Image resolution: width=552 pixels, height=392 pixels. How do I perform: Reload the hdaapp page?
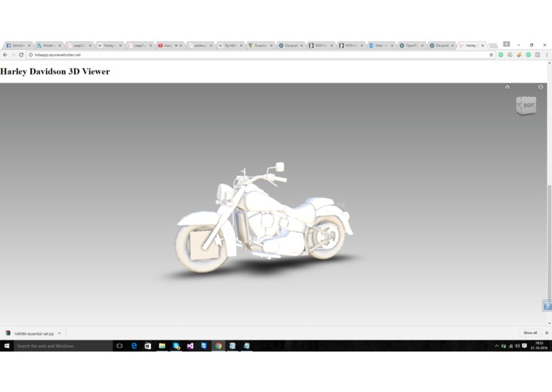21,55
